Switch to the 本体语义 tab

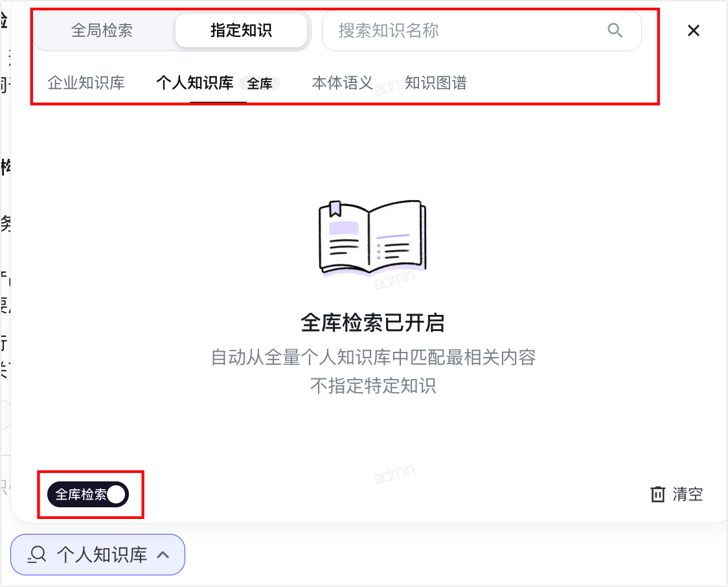point(342,83)
